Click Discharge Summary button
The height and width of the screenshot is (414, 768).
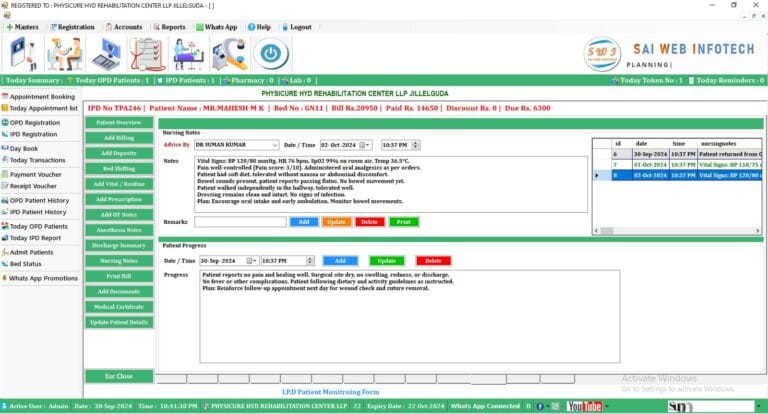(119, 245)
